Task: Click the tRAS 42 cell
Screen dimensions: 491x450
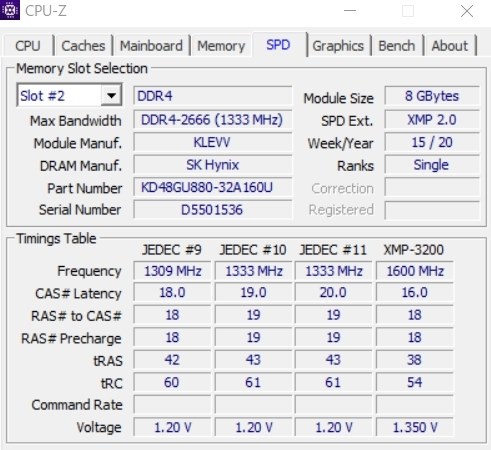Action: [x=172, y=360]
